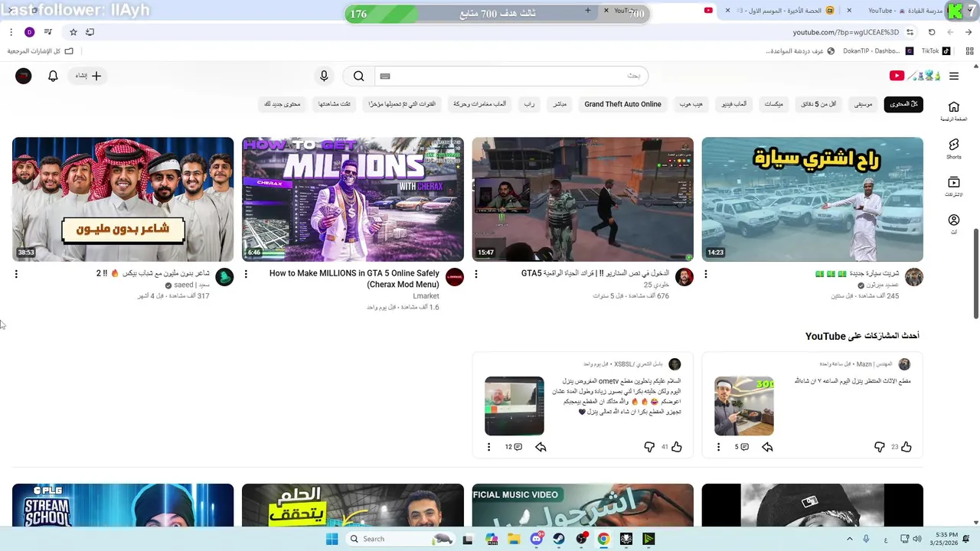The height and width of the screenshot is (551, 980).
Task: Open more options on XSBSL post
Action: coord(488,447)
